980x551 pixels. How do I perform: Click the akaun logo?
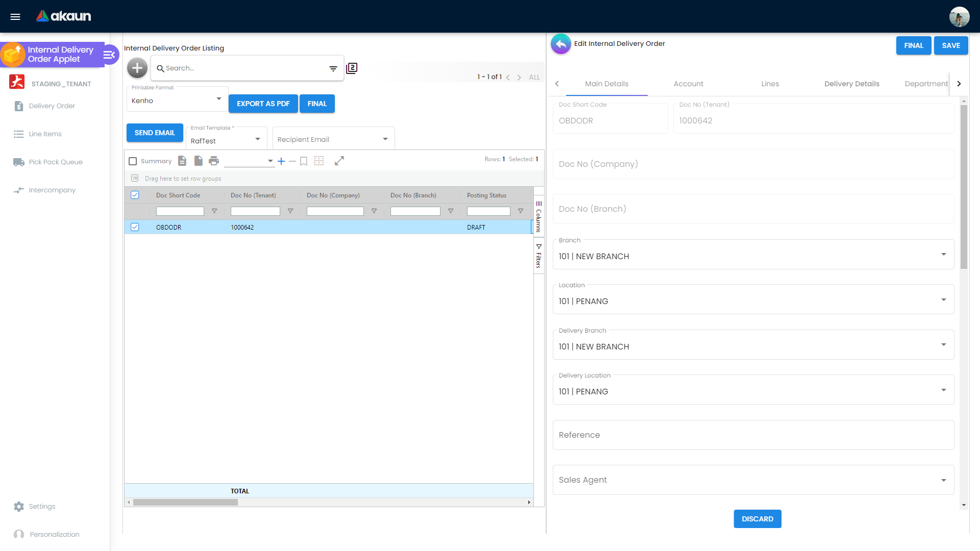pyautogui.click(x=63, y=16)
